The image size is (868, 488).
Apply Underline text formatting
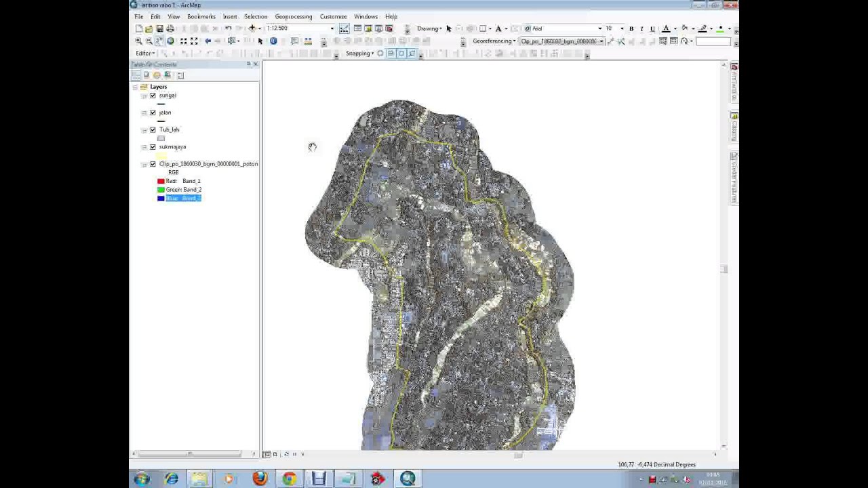tap(652, 28)
